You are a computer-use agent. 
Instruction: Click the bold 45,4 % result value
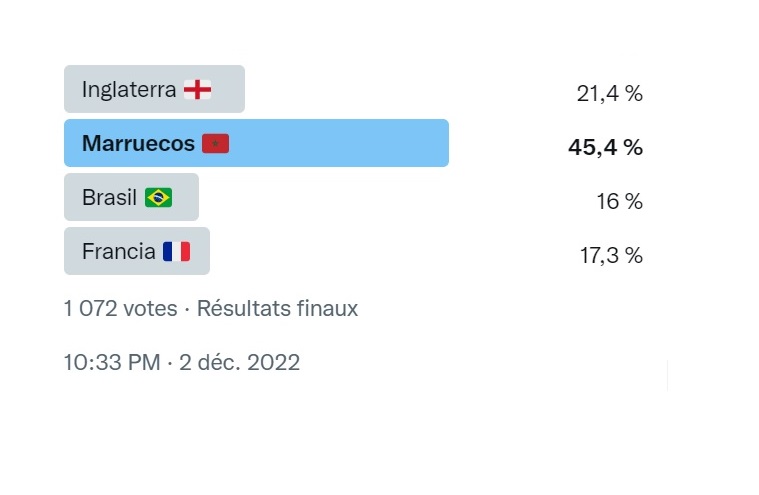(605, 148)
